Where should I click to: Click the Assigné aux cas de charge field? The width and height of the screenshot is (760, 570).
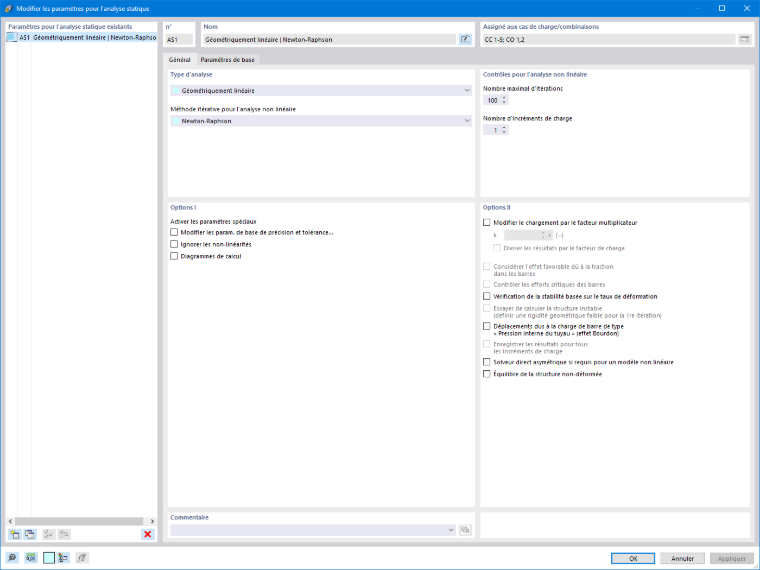(609, 39)
